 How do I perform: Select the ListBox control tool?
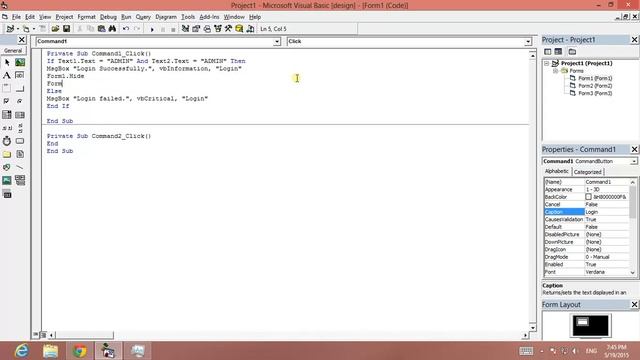20,115
